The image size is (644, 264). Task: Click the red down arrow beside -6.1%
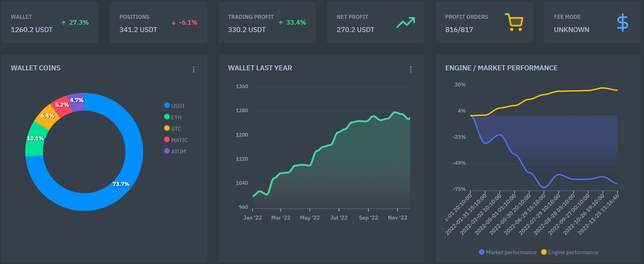click(x=174, y=23)
